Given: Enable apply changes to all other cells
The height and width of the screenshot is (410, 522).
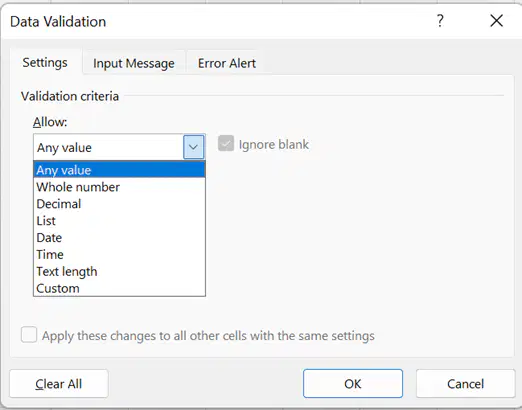Looking at the screenshot, I should click(29, 334).
